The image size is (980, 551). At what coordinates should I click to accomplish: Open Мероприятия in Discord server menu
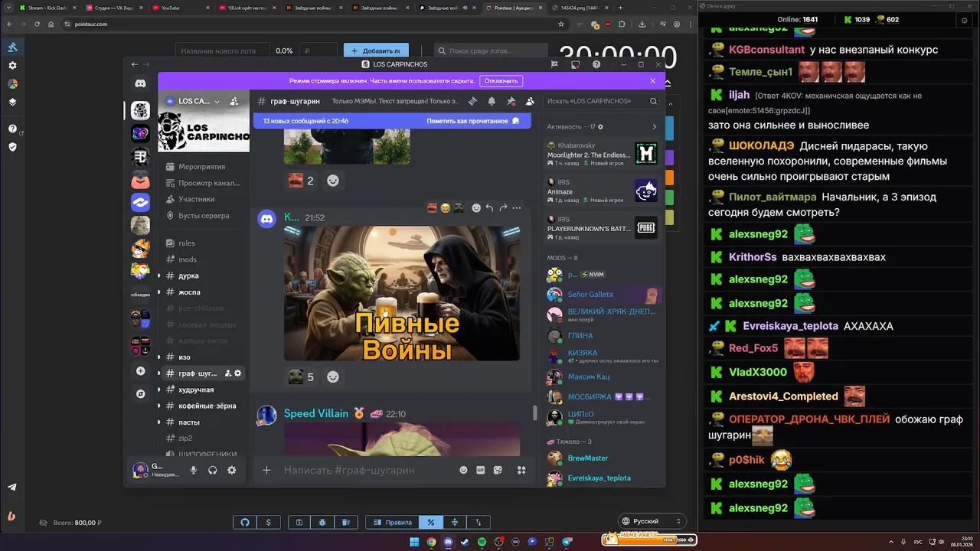(x=203, y=167)
